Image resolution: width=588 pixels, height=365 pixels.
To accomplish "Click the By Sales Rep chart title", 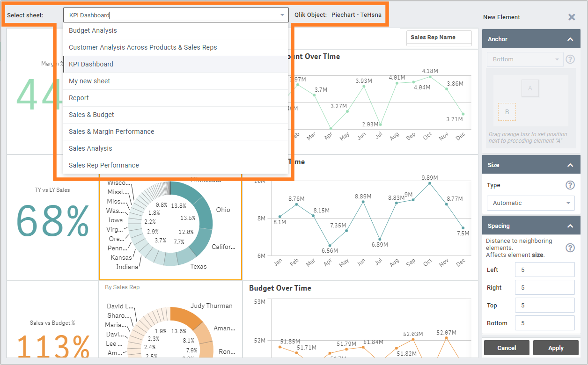I will 122,287.
